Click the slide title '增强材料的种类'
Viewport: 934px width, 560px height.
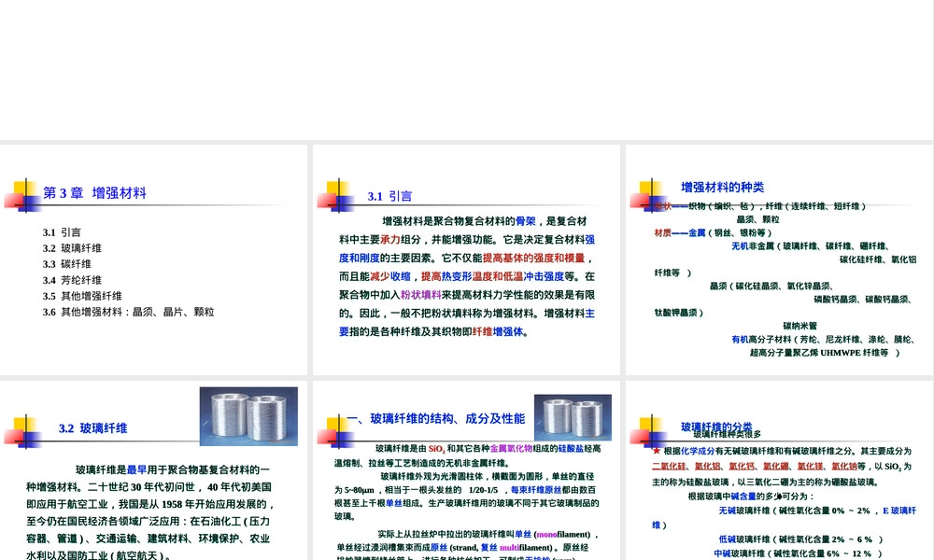723,188
